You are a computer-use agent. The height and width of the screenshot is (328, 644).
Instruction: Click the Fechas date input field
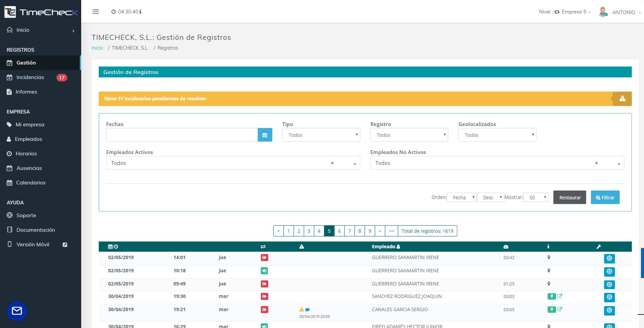click(x=182, y=135)
